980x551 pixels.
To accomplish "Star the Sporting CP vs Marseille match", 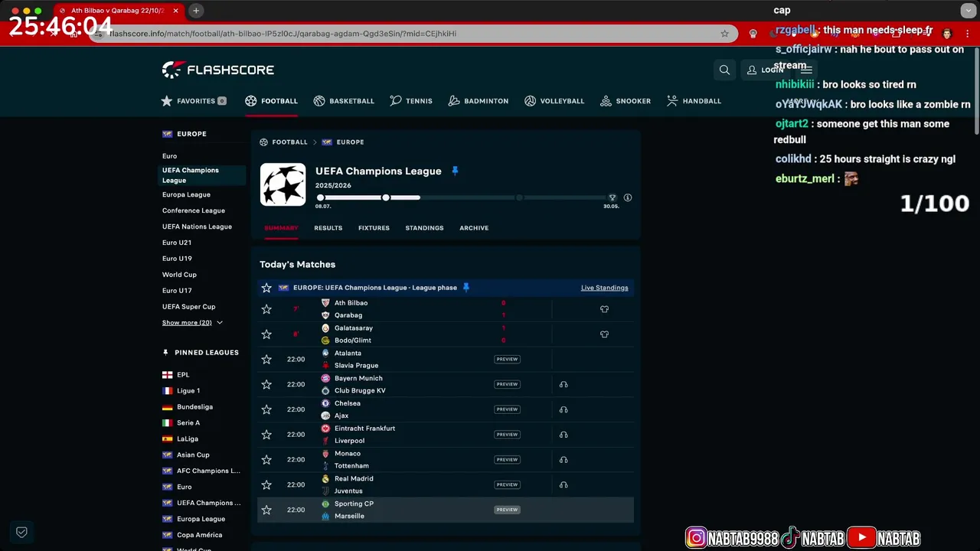I will (266, 510).
